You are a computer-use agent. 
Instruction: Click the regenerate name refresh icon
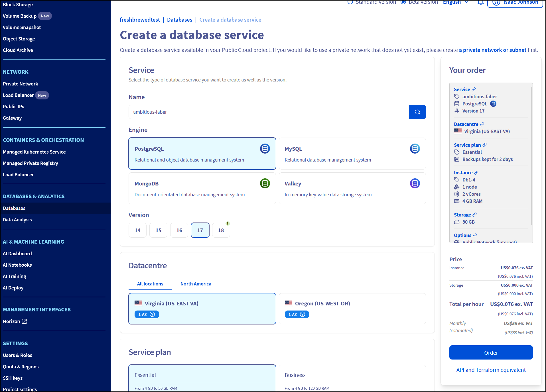[x=417, y=112]
